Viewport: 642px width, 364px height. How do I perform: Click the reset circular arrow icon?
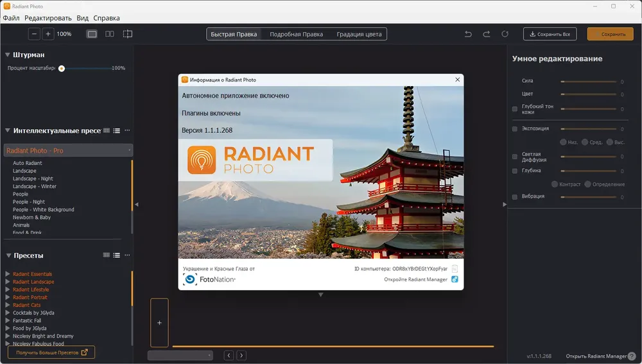pos(505,34)
